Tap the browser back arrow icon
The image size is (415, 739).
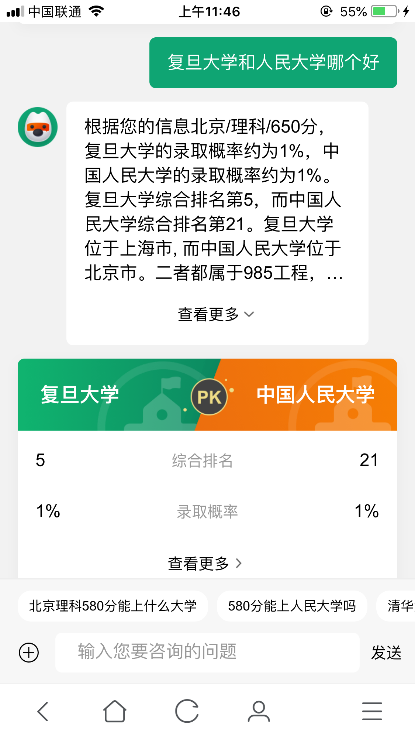coord(43,711)
